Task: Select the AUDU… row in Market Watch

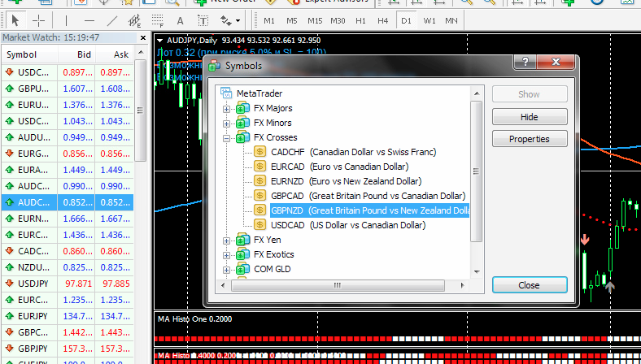Action: tap(68, 137)
